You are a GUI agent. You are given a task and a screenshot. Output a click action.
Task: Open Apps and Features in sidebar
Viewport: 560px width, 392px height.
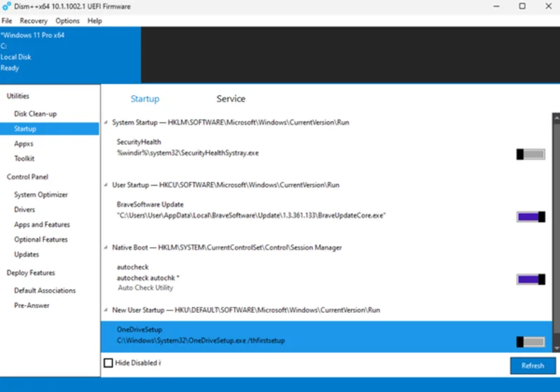coord(42,225)
